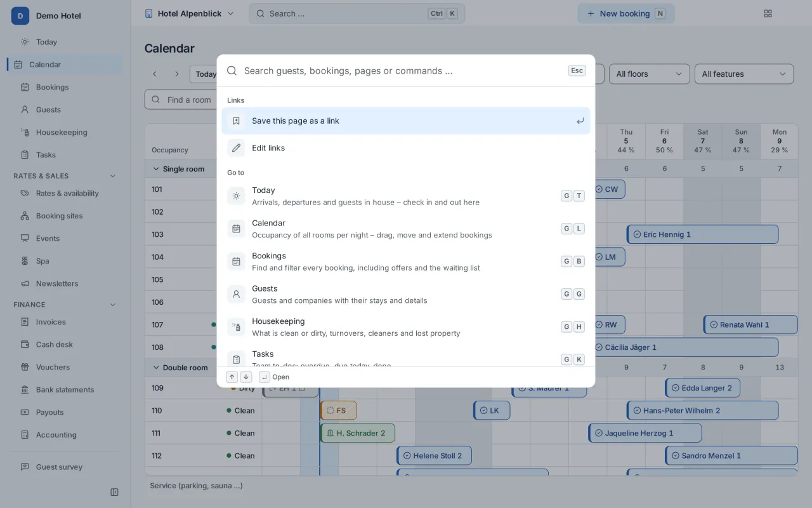The image size is (812, 508).
Task: Open Vouchers in sidebar
Action: pos(66,367)
